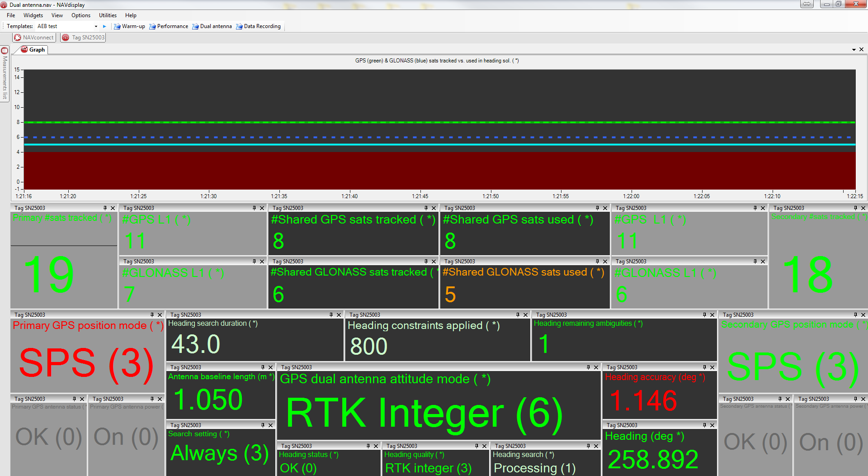Close the Secondary GPS antenna status widget

pyautogui.click(x=788, y=399)
